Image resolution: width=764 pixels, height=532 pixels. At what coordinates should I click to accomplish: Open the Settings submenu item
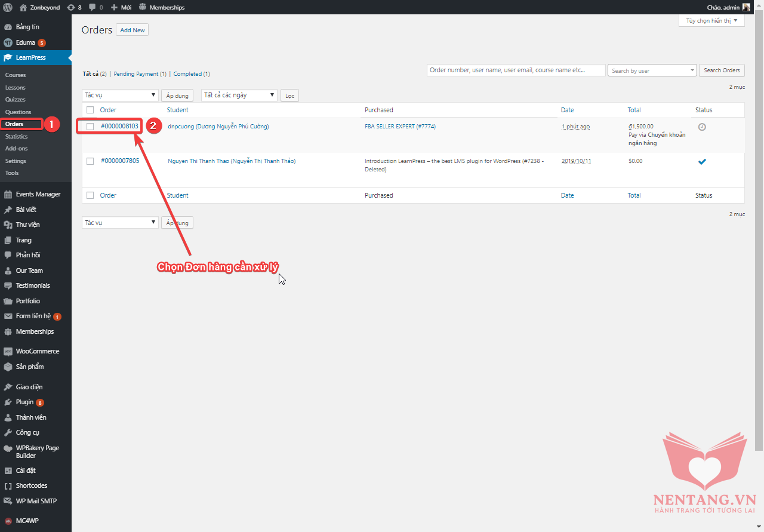coord(16,161)
